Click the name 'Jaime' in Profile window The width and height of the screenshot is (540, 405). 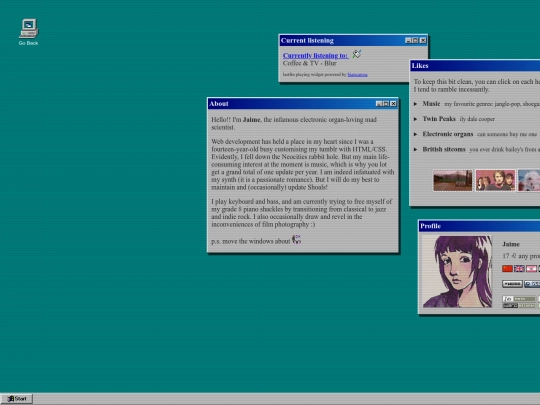511,244
